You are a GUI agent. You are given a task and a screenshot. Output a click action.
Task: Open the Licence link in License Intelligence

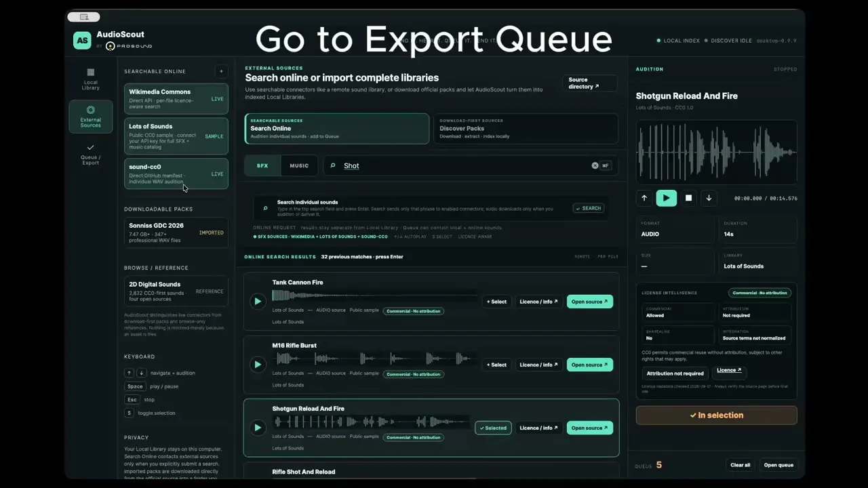click(729, 370)
